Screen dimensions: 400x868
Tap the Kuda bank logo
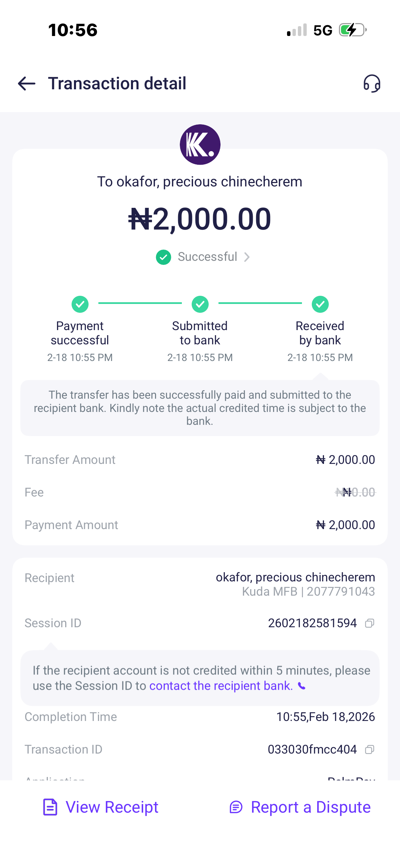(x=200, y=145)
